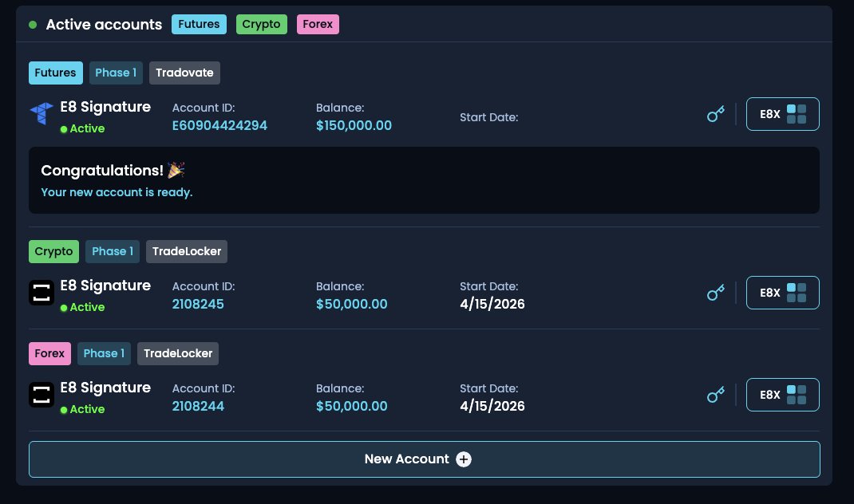Click the key icon for account 2108245

pos(716,293)
